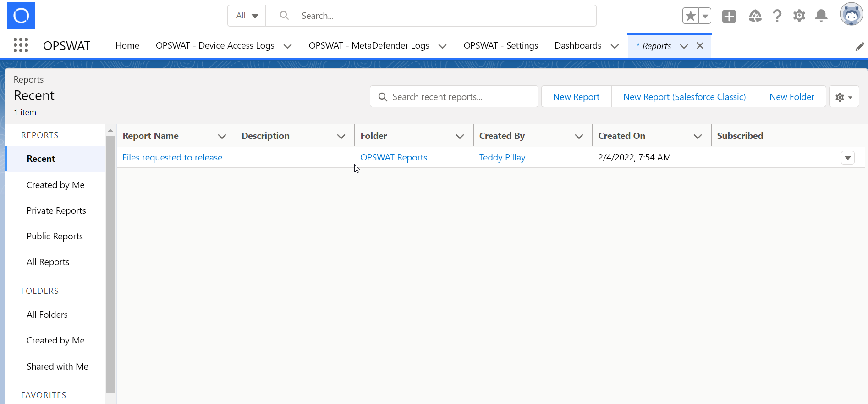The height and width of the screenshot is (404, 868).
Task: Open the App Launcher grid icon
Action: [x=21, y=45]
